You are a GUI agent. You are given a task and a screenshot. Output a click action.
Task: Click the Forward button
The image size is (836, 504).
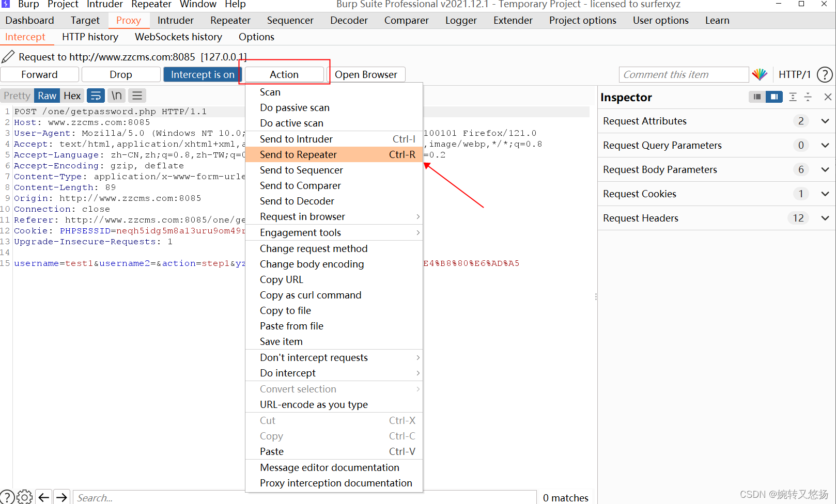click(40, 74)
